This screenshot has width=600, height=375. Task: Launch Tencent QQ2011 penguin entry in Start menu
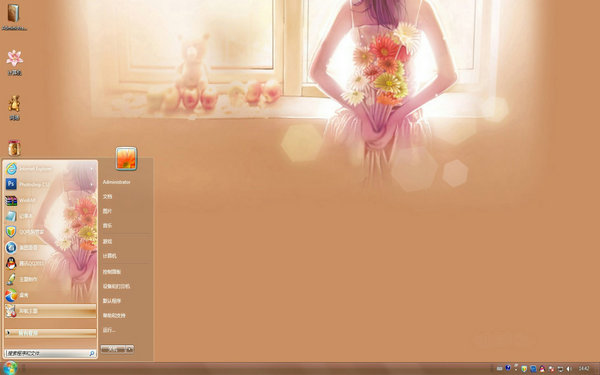pos(50,263)
